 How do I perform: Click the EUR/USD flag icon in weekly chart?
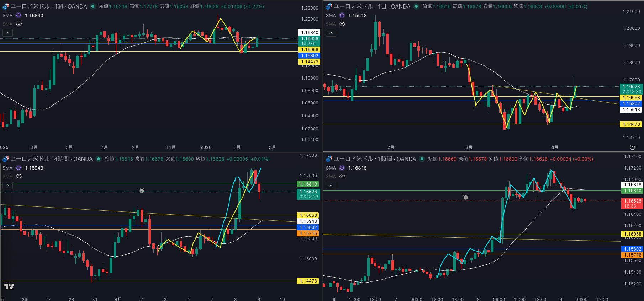[x=6, y=6]
